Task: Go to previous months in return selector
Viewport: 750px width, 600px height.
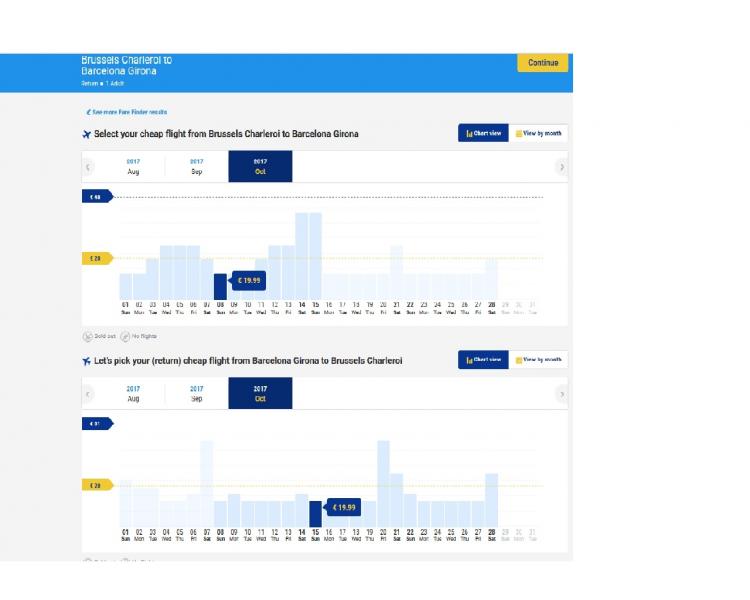Action: [x=88, y=394]
